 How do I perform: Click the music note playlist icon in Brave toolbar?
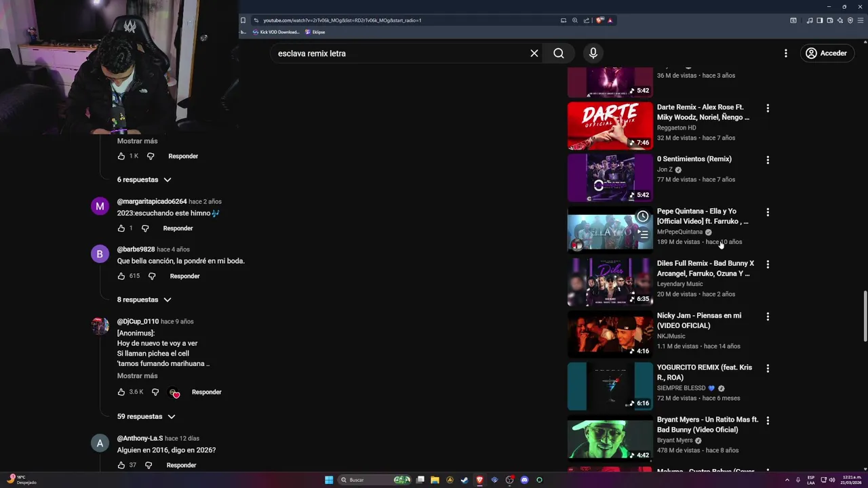tap(810, 20)
